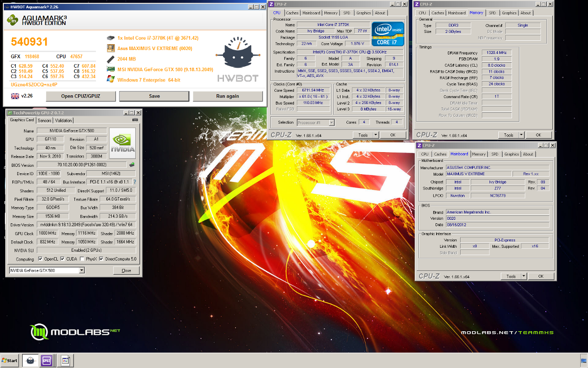Expand the Tools arrow in CPU-Z CPU window
588x368 pixels.
tap(375, 135)
